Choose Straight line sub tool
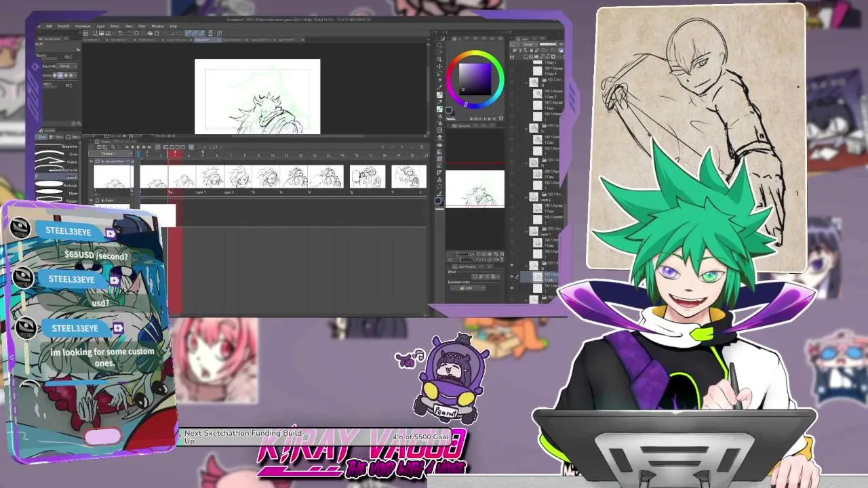The width and height of the screenshot is (868, 488). coord(57,146)
